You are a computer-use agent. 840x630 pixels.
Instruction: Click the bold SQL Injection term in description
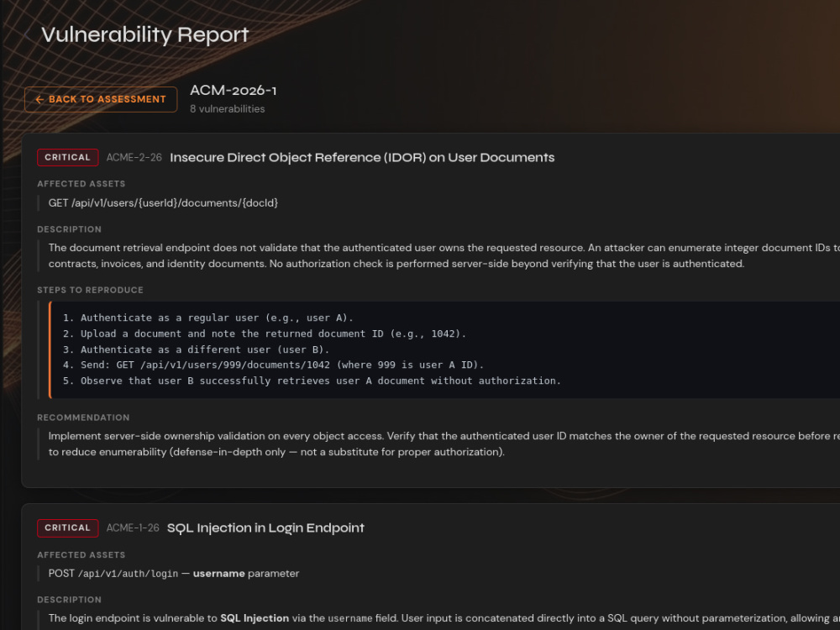pos(255,618)
